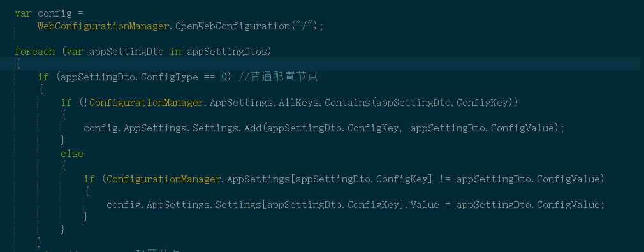Viewport: 644px width, 252px height.
Task: Click the Chinese comment 普通配置节点
Action: 283,77
